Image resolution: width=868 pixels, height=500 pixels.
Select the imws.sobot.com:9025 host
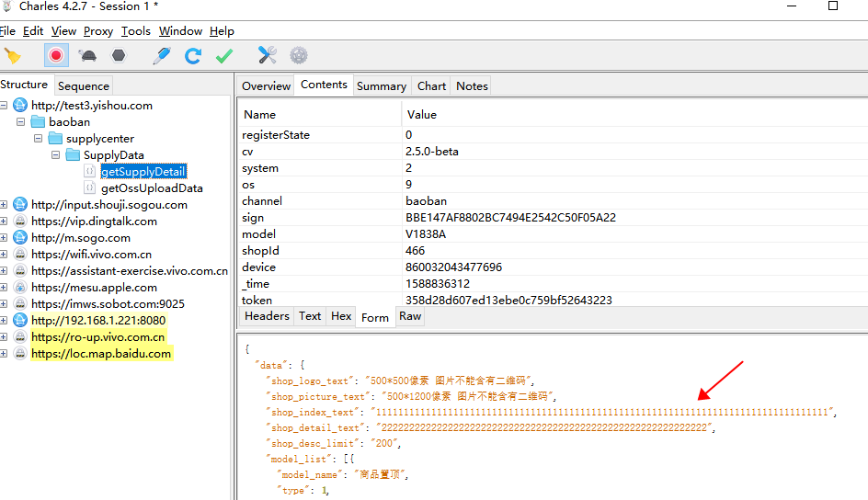coord(108,303)
